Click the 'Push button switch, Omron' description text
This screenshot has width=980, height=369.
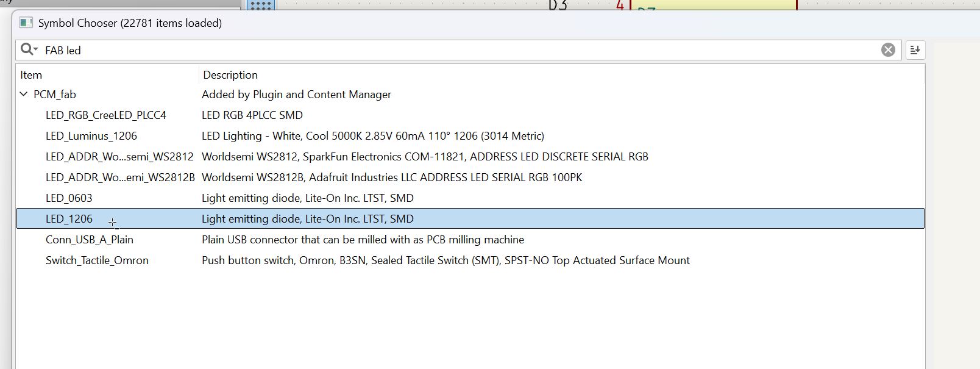coord(446,260)
